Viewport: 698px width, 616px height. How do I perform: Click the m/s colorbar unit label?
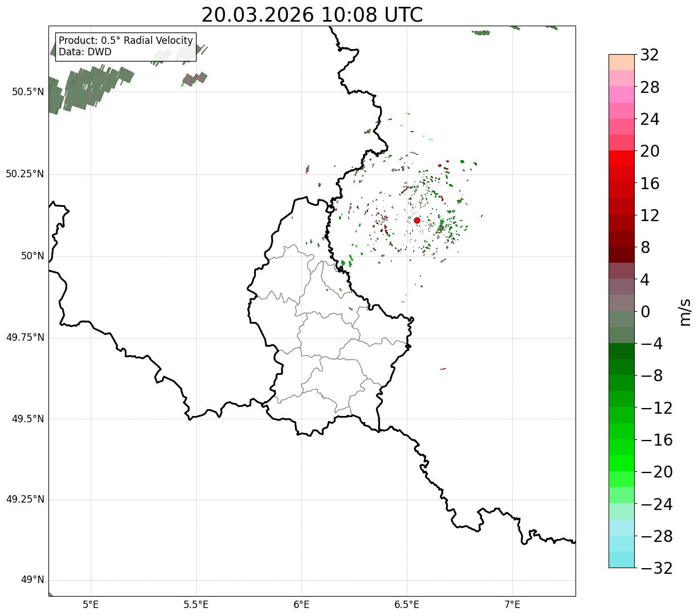coord(685,312)
